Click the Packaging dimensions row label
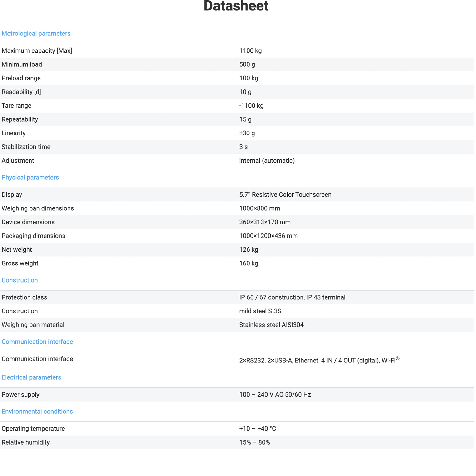This screenshot has width=476, height=476. 34,236
